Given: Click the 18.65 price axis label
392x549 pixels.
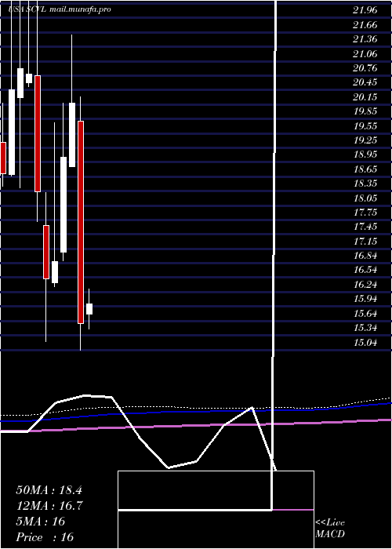Looking at the screenshot, I should [365, 169].
